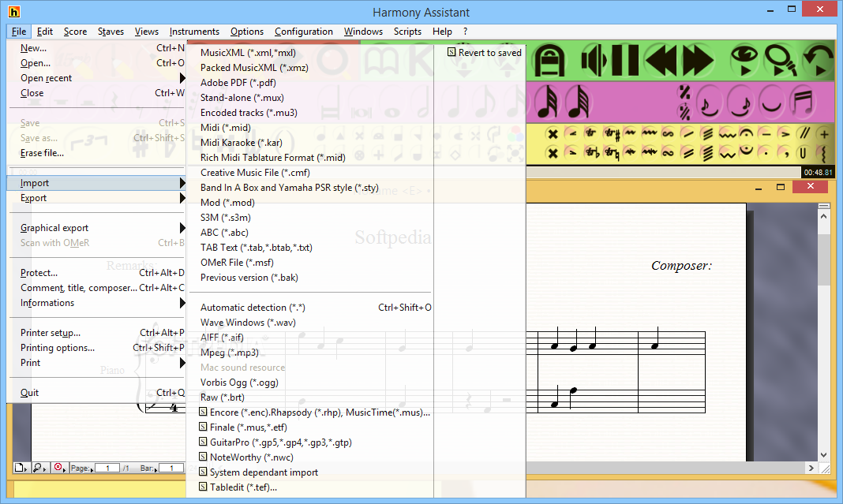Image resolution: width=843 pixels, height=504 pixels.
Task: Select the breath mark comma symbol
Action: coord(785,154)
